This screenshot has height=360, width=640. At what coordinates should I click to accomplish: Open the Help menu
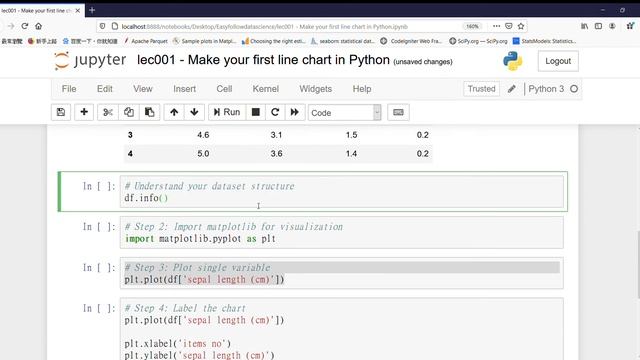pos(362,89)
